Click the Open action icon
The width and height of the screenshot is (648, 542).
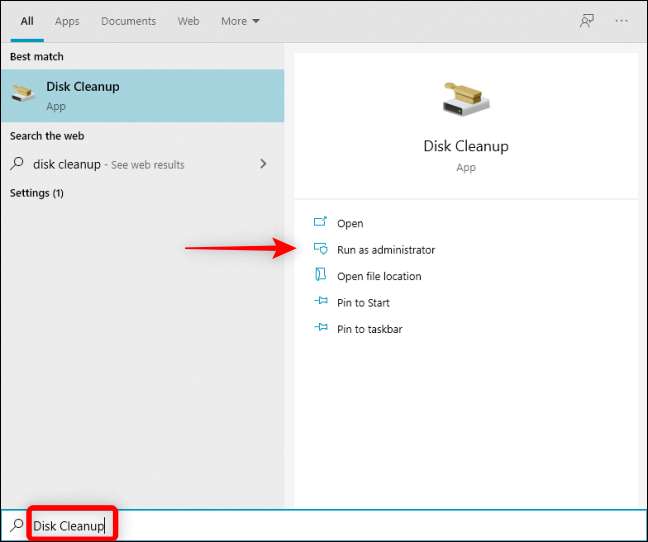(x=320, y=223)
